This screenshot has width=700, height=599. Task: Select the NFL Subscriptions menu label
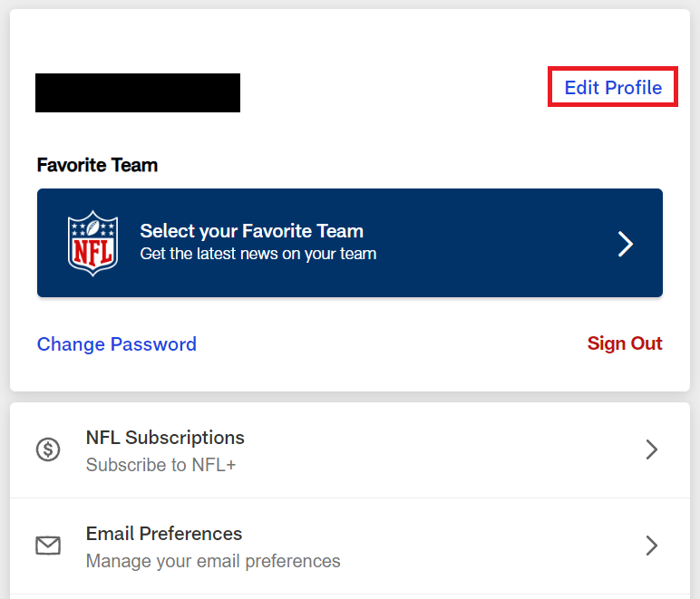165,438
